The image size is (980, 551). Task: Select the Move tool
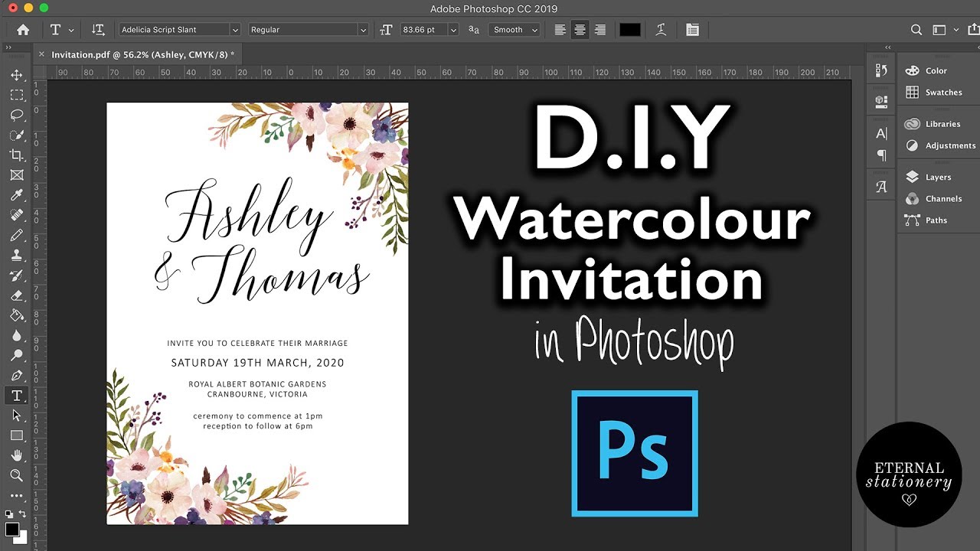[16, 75]
